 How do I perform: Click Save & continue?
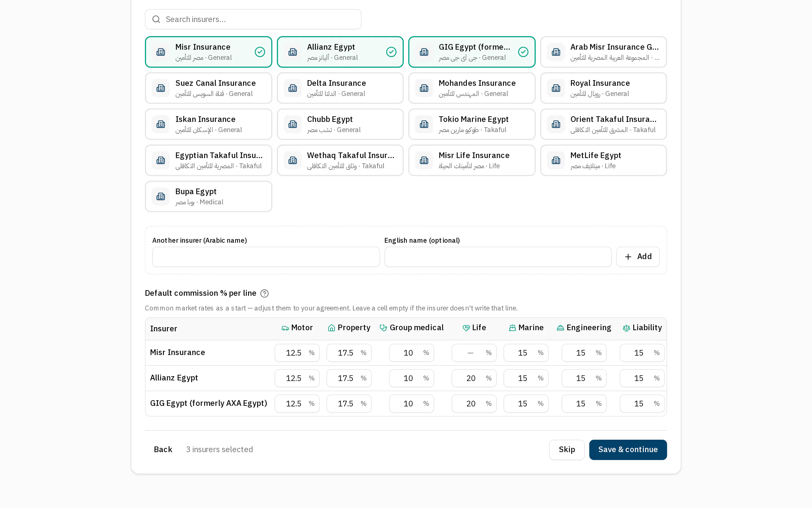point(628,450)
